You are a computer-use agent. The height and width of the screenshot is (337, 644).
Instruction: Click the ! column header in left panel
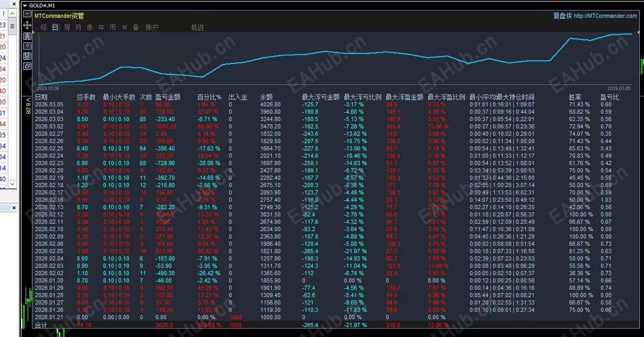coord(4,14)
